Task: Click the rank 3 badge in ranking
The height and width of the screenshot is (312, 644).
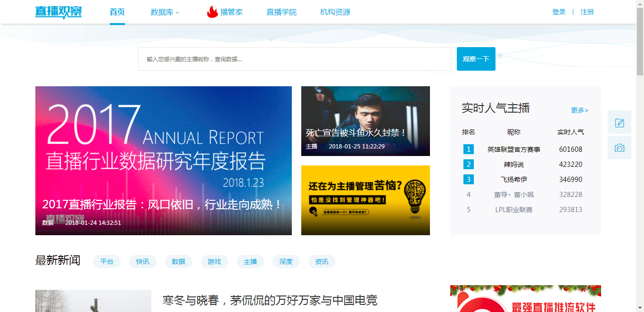Action: (x=469, y=180)
